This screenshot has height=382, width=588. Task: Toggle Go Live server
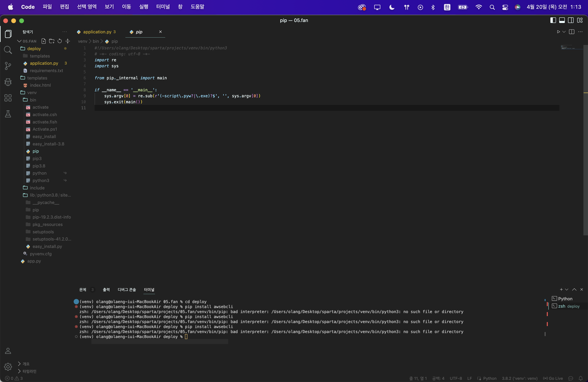(x=553, y=378)
